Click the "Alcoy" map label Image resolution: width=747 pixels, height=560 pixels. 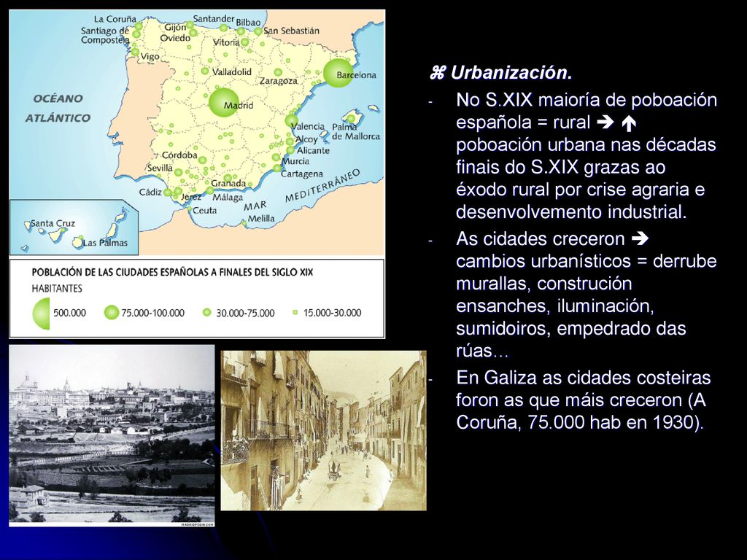coord(306,139)
